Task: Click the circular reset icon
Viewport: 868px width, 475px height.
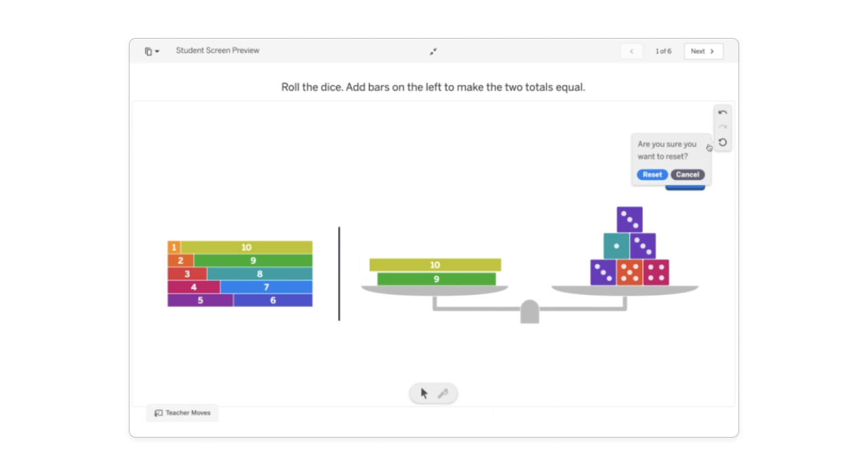Action: coord(722,142)
